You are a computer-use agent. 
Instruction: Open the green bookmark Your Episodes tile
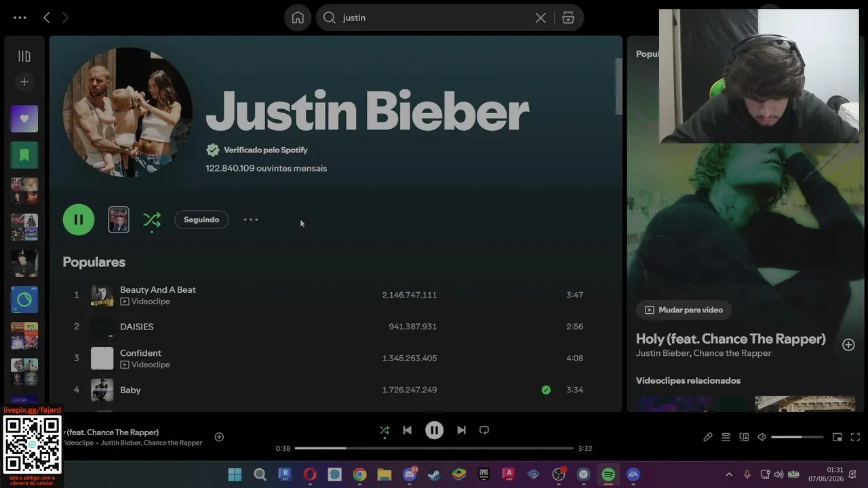24,155
